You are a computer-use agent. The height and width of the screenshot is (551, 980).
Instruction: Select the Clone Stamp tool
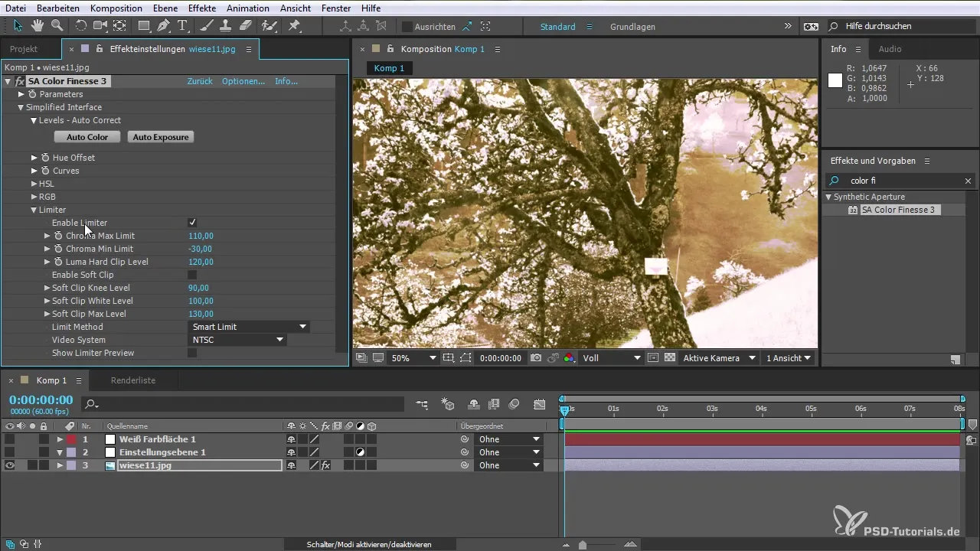tap(226, 25)
